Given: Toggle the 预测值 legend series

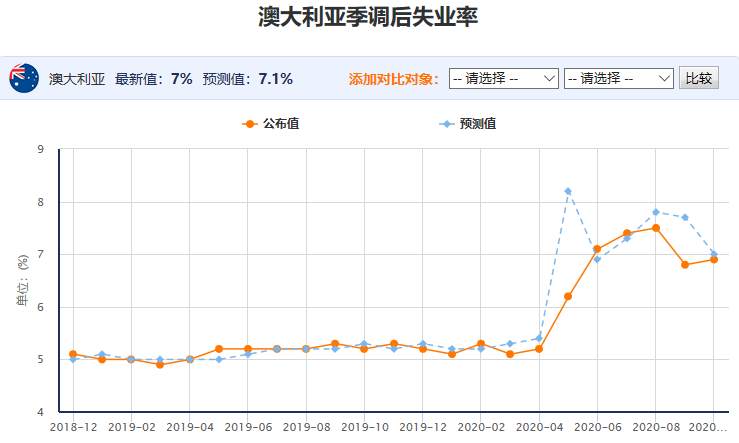Looking at the screenshot, I should click(x=468, y=124).
